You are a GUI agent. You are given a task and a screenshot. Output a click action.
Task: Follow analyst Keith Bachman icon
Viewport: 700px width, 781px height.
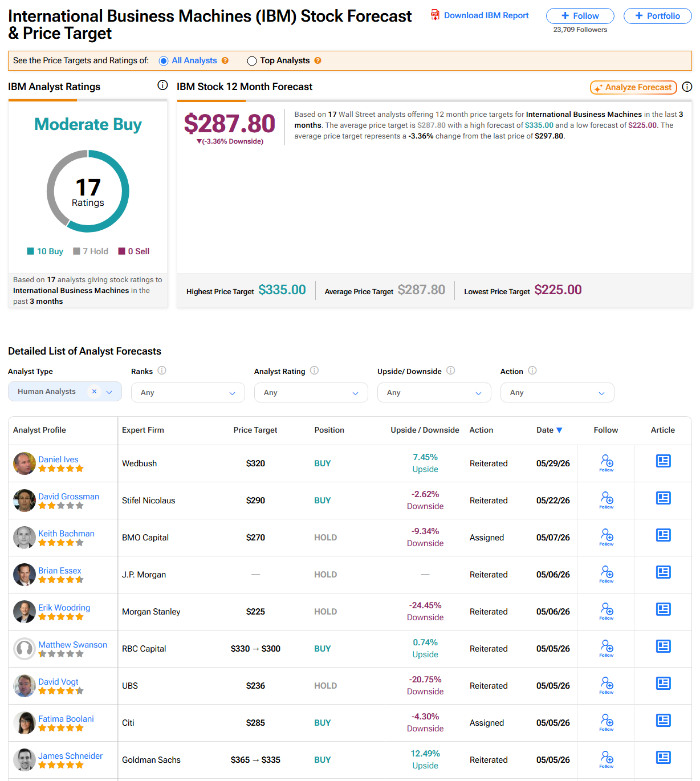607,537
